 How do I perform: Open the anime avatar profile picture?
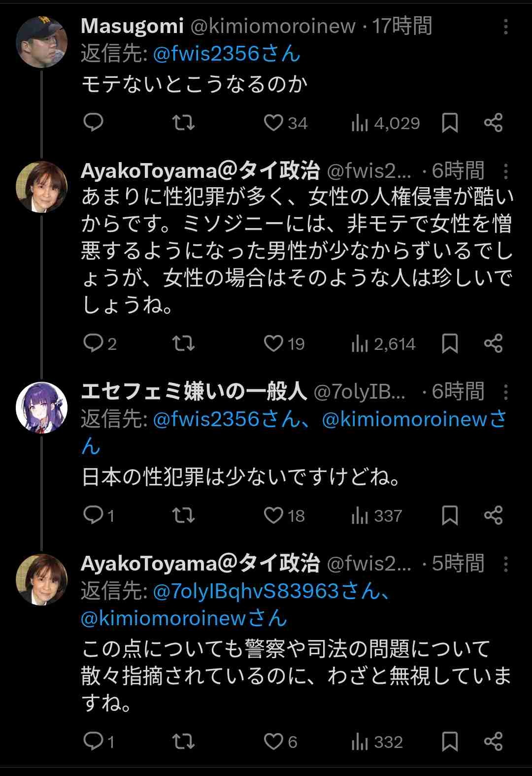coord(41,406)
